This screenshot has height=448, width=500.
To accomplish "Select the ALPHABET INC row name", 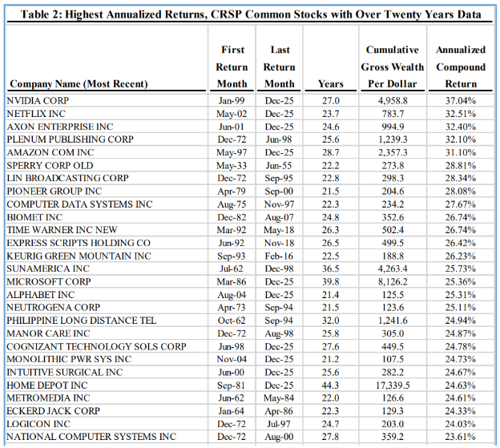I will coord(41,295).
